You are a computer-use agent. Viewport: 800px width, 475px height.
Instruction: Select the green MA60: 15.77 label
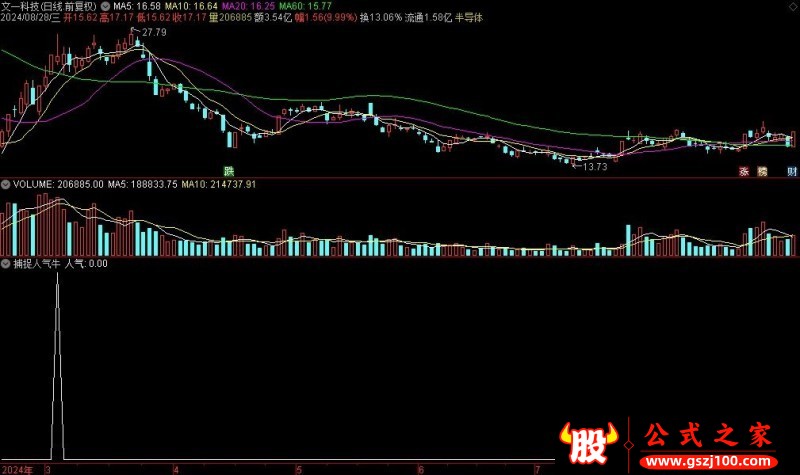click(x=306, y=6)
